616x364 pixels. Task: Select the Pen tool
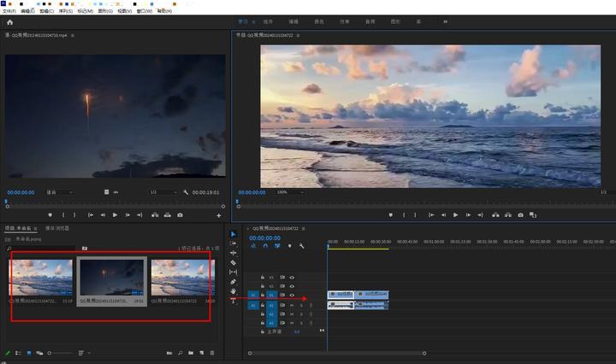233,282
